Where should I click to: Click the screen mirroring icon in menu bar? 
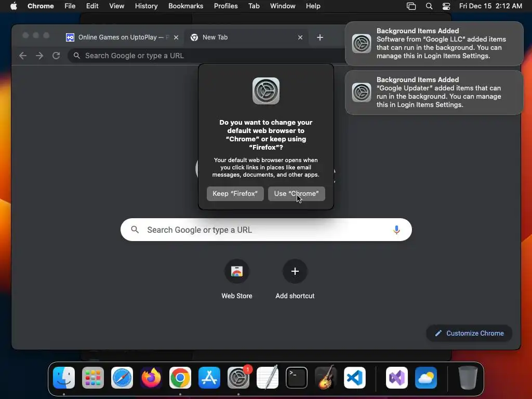(411, 6)
